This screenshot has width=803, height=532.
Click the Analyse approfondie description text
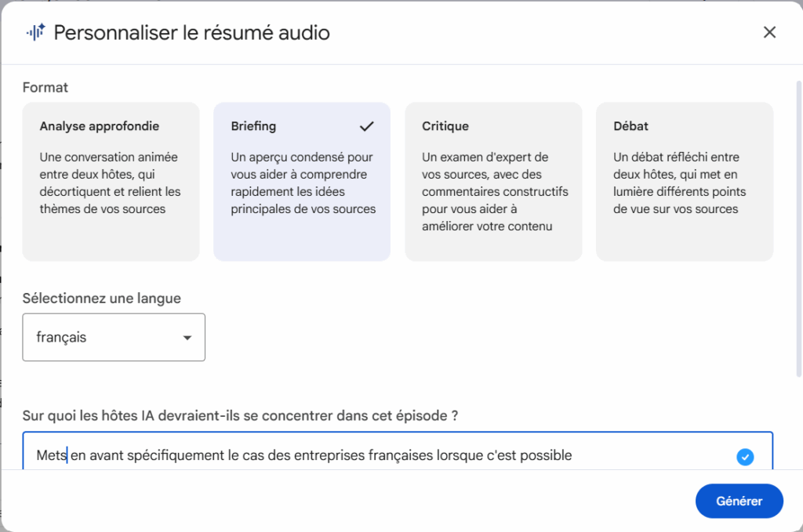(x=110, y=183)
